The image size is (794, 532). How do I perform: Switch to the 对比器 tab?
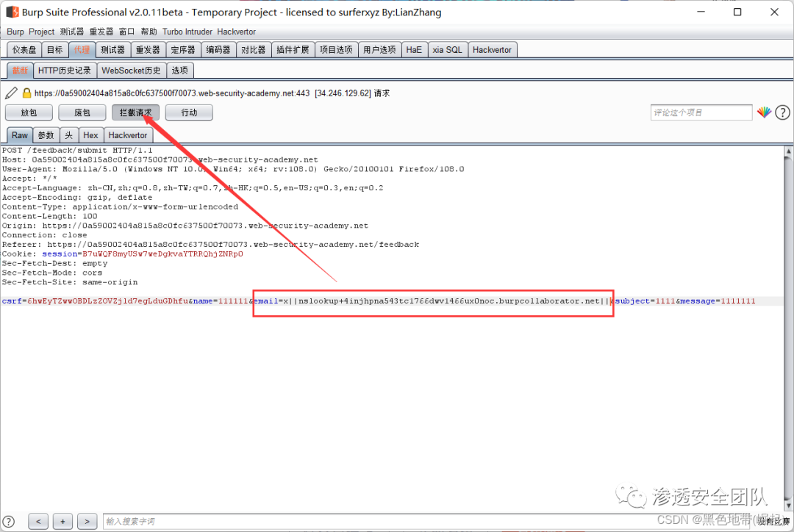pyautogui.click(x=253, y=50)
